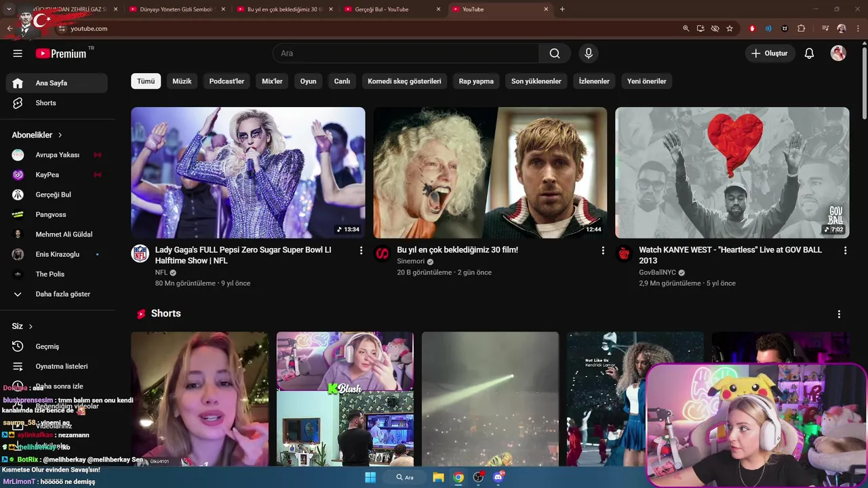Open options for Kanye West video

(845, 251)
